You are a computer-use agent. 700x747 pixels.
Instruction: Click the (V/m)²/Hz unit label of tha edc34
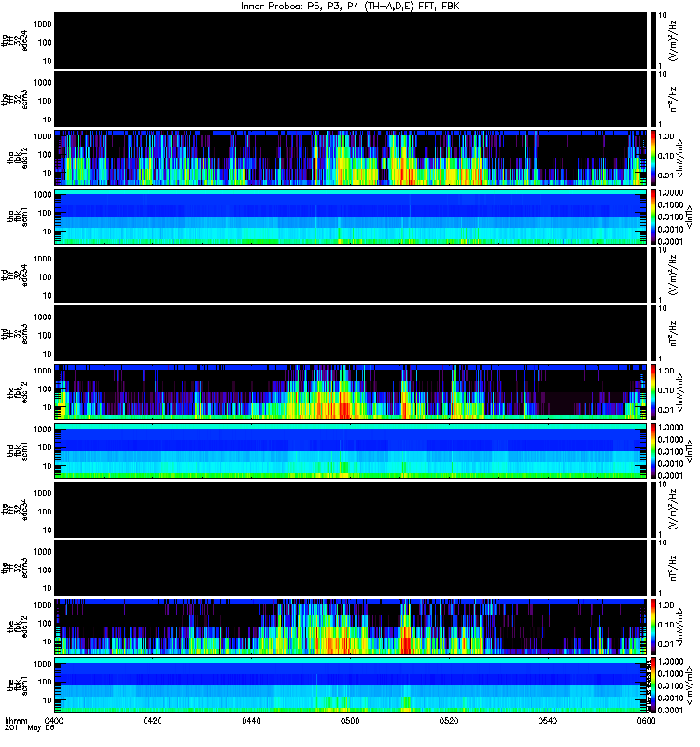coord(673,40)
